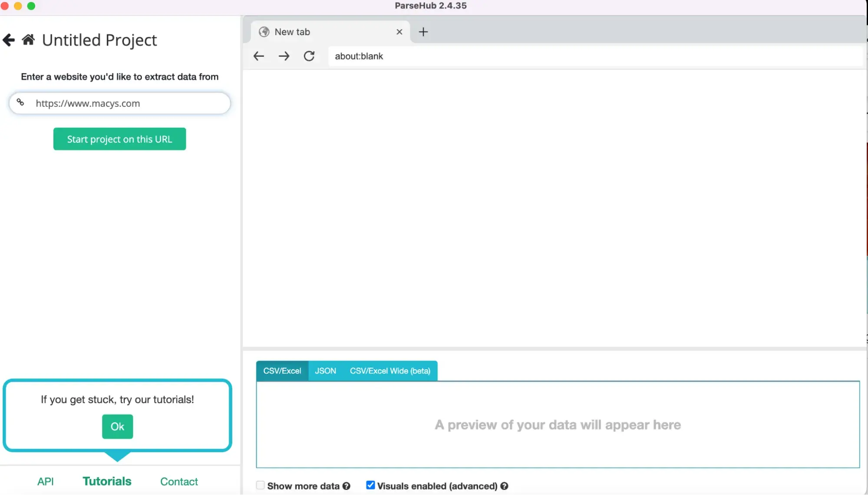The image size is (868, 495).
Task: Click the help icon next to Show more data
Action: pyautogui.click(x=347, y=486)
